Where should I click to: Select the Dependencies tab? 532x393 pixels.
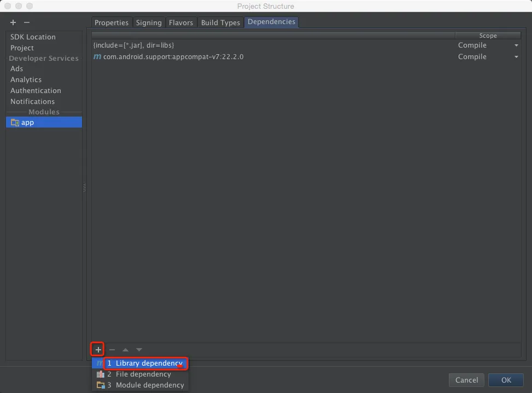click(x=271, y=22)
